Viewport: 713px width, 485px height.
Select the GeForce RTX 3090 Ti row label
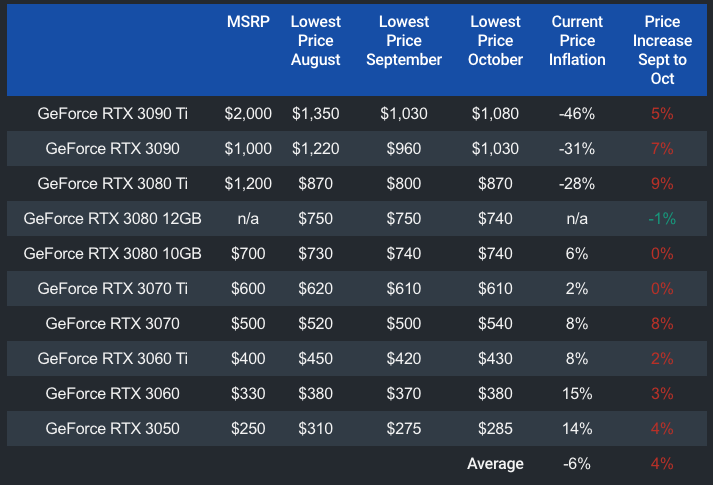112,113
